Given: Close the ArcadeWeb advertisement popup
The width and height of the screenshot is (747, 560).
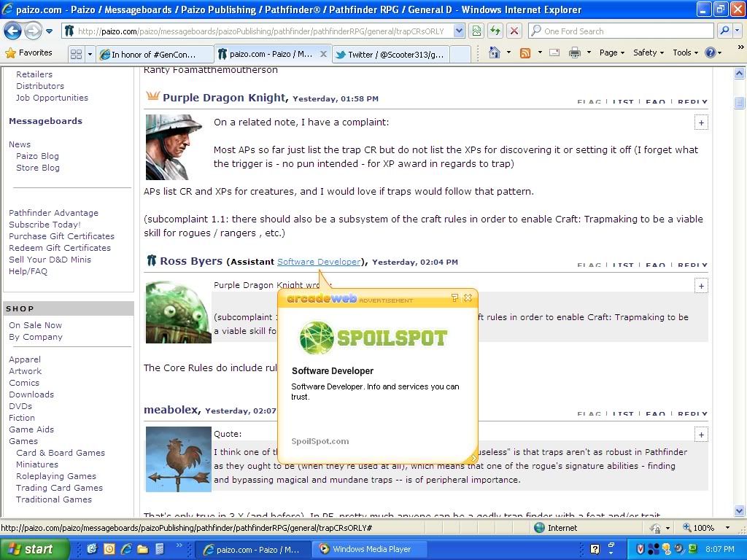Looking at the screenshot, I should pos(468,297).
